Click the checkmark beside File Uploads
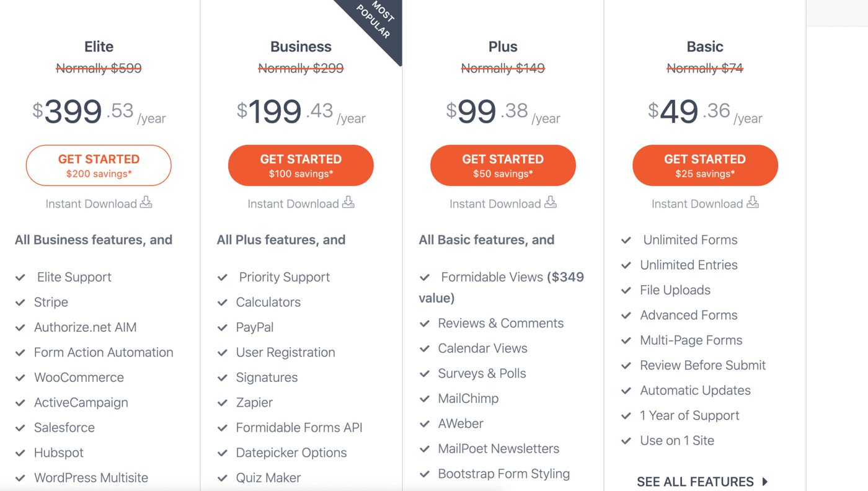 click(627, 290)
